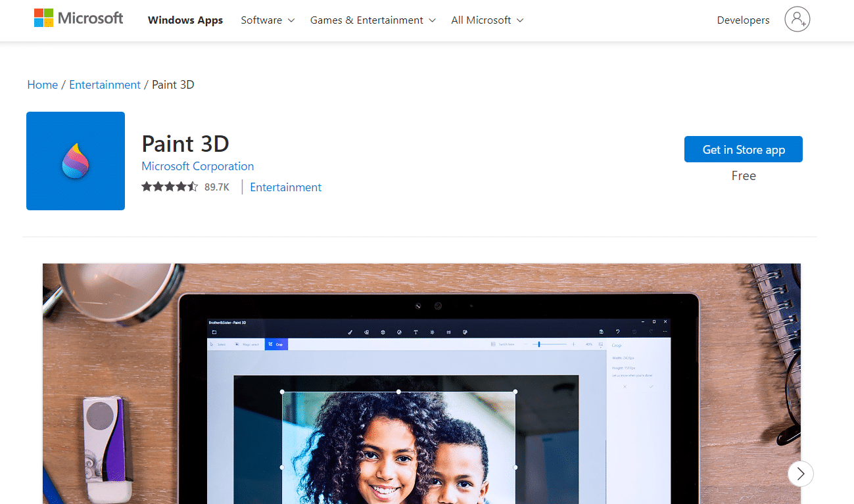Open the Microsoft Corporation publisher link
The height and width of the screenshot is (504, 854).
click(x=198, y=166)
